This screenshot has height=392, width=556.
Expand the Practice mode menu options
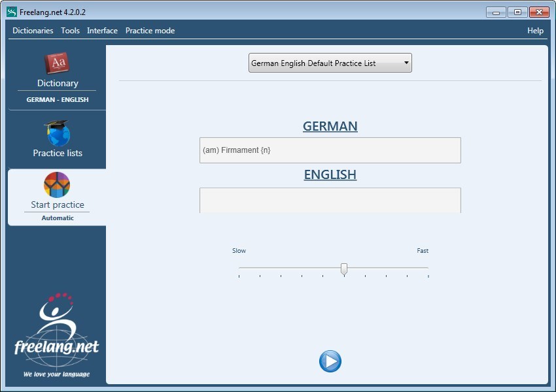[150, 31]
